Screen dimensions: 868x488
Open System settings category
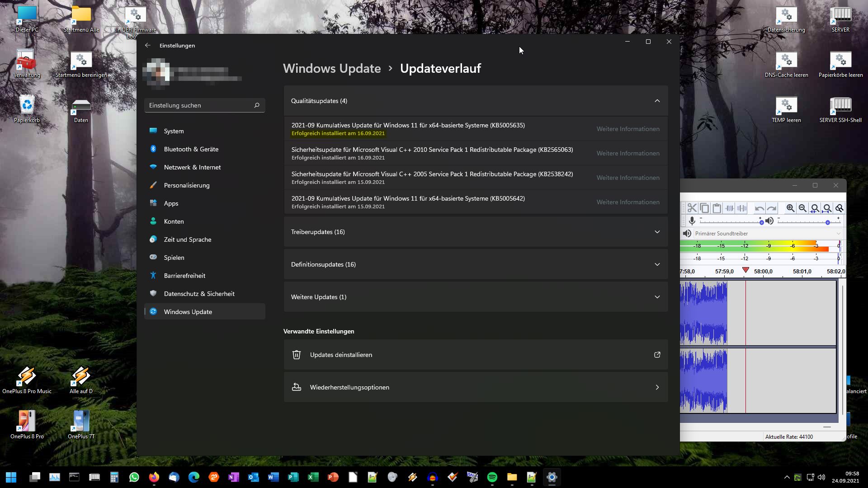coord(204,131)
